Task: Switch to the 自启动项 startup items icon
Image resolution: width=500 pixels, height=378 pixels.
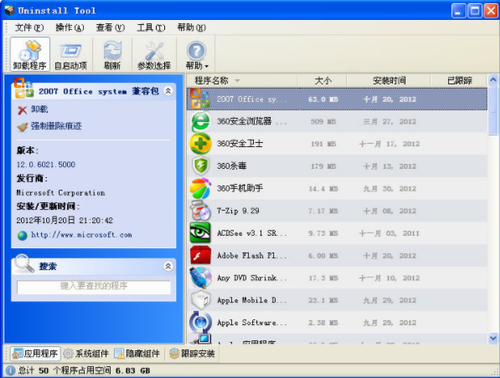Action: tap(71, 54)
